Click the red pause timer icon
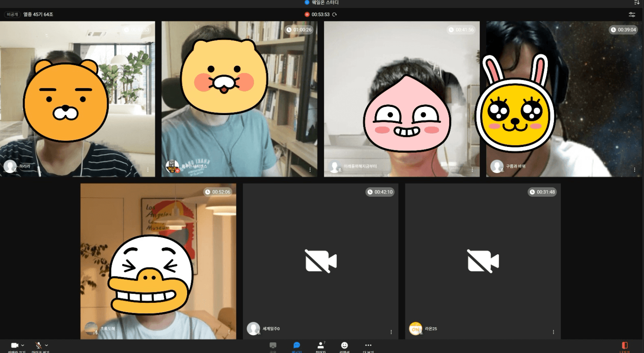This screenshot has width=644, height=353. click(x=307, y=15)
